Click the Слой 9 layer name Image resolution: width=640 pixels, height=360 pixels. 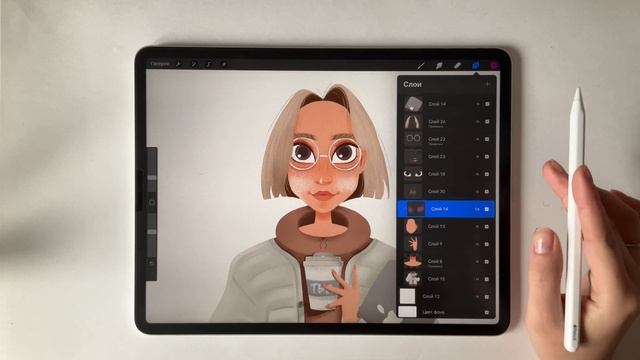click(x=436, y=244)
